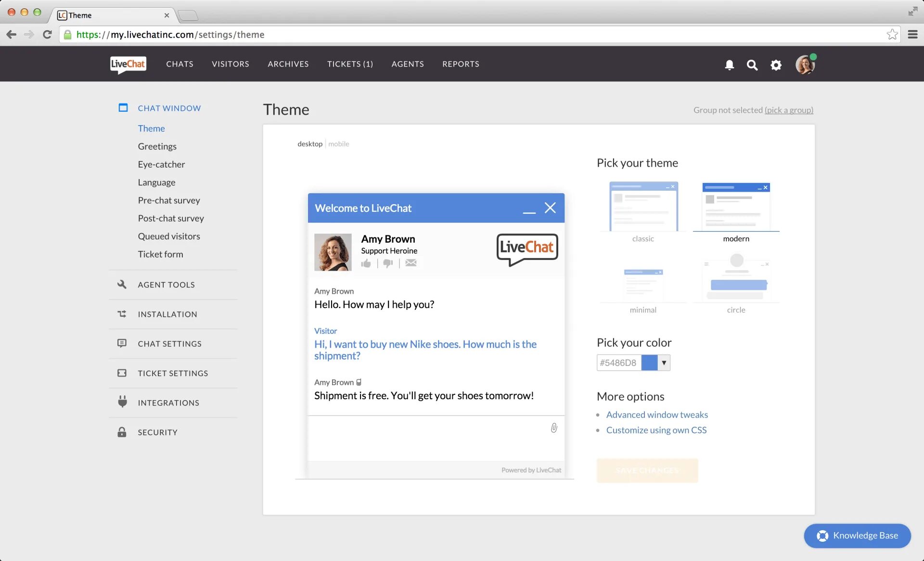Select the circle theme thumbnail
The image size is (924, 561).
pos(736,279)
